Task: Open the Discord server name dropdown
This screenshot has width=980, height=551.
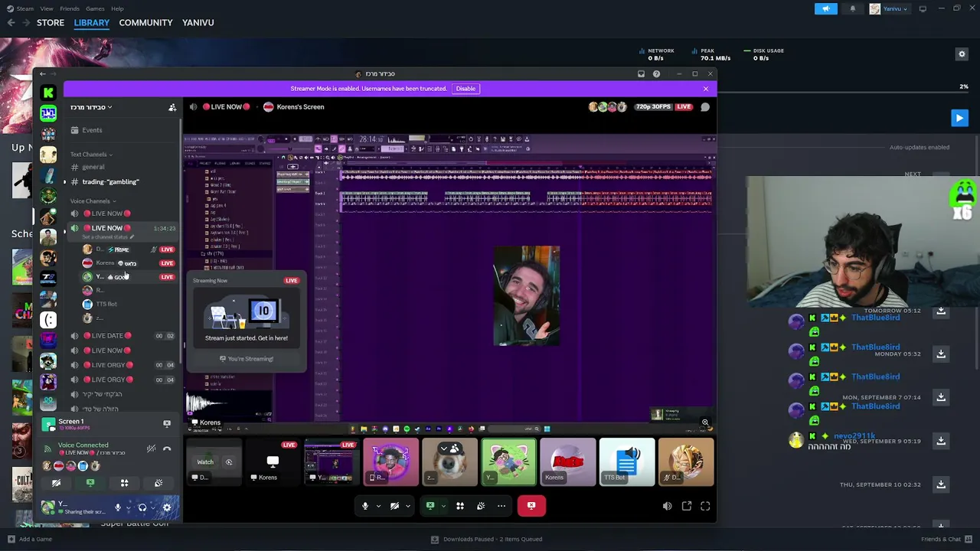Action: (91, 108)
